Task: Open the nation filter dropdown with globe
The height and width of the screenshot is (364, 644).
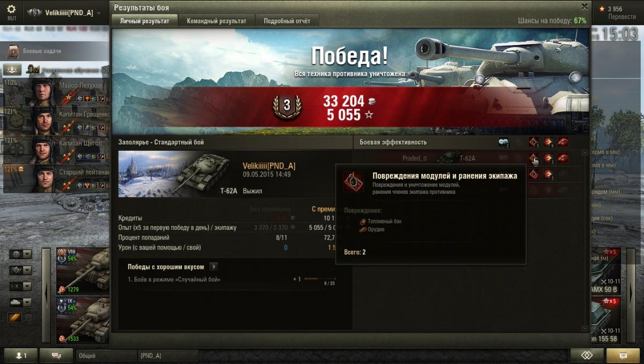Action: (20, 254)
